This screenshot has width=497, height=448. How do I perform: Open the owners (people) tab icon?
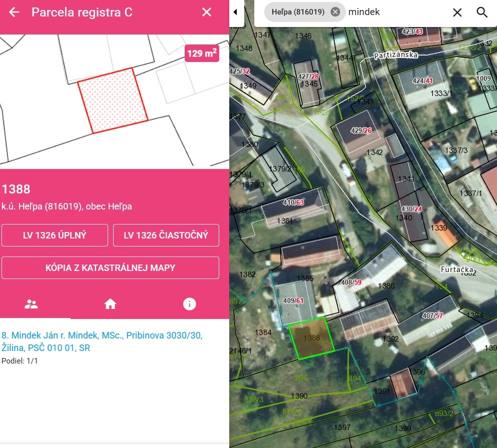[x=31, y=303]
